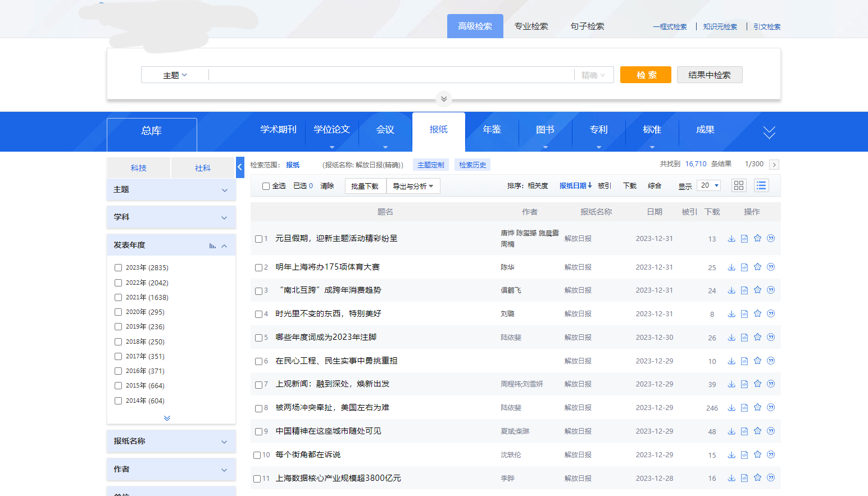
Task: Open the 学位论文 database tab
Action: [x=331, y=130]
